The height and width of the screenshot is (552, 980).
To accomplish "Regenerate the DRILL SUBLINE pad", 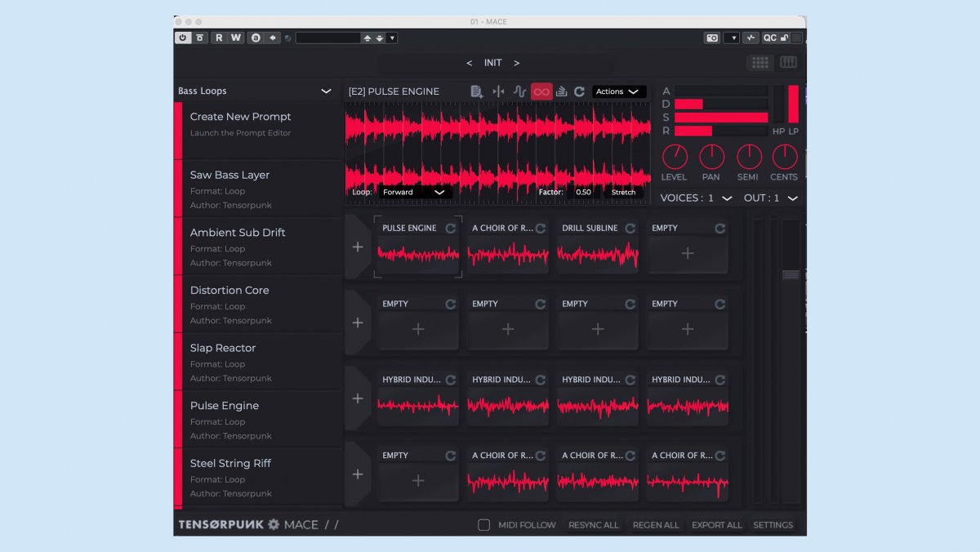I will [630, 229].
